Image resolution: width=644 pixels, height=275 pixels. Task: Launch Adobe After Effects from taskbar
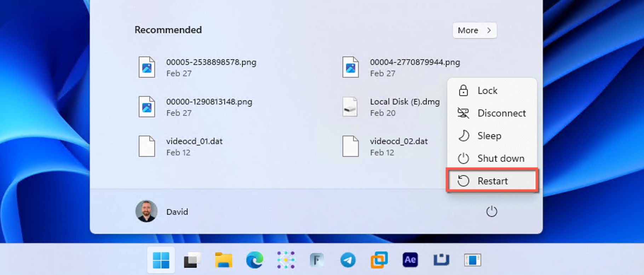point(410,260)
